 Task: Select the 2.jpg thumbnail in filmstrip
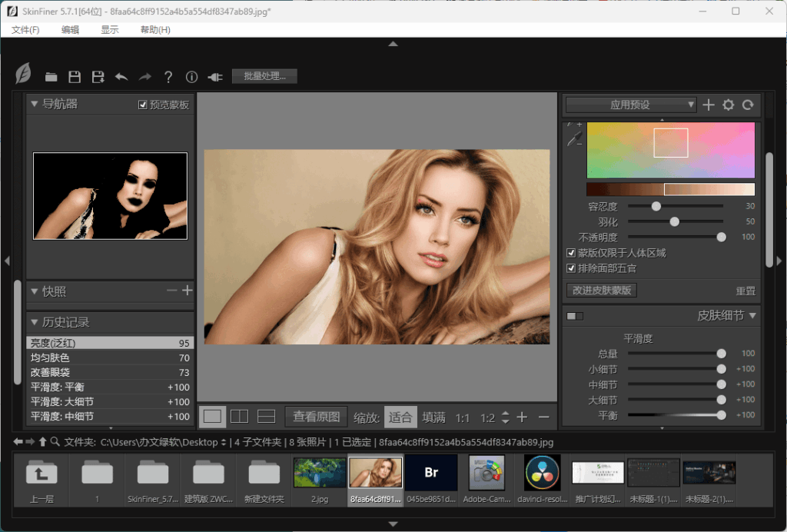click(x=320, y=473)
